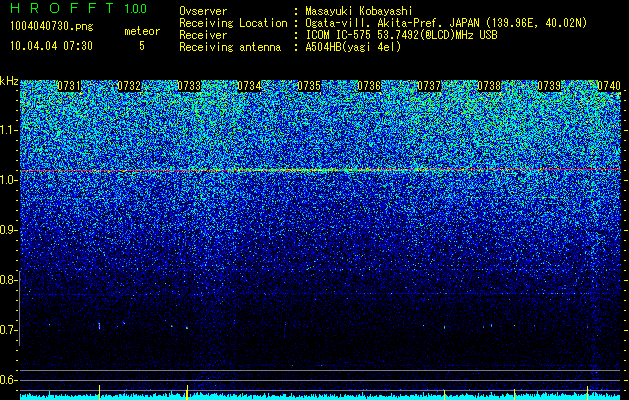This screenshot has height=400, width=629.
Task: Click the cyan signal level strip at bottom
Action: coord(321,397)
